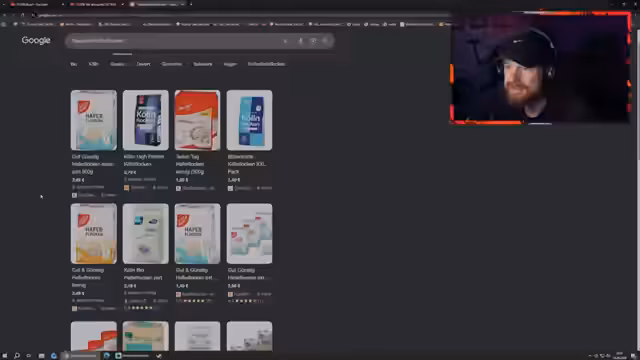Open Task View in the taskbar
The height and width of the screenshot is (360, 640).
click(29, 356)
